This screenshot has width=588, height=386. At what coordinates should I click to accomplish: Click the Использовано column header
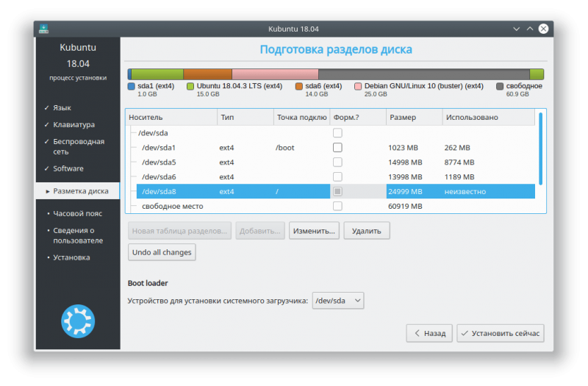pos(488,117)
